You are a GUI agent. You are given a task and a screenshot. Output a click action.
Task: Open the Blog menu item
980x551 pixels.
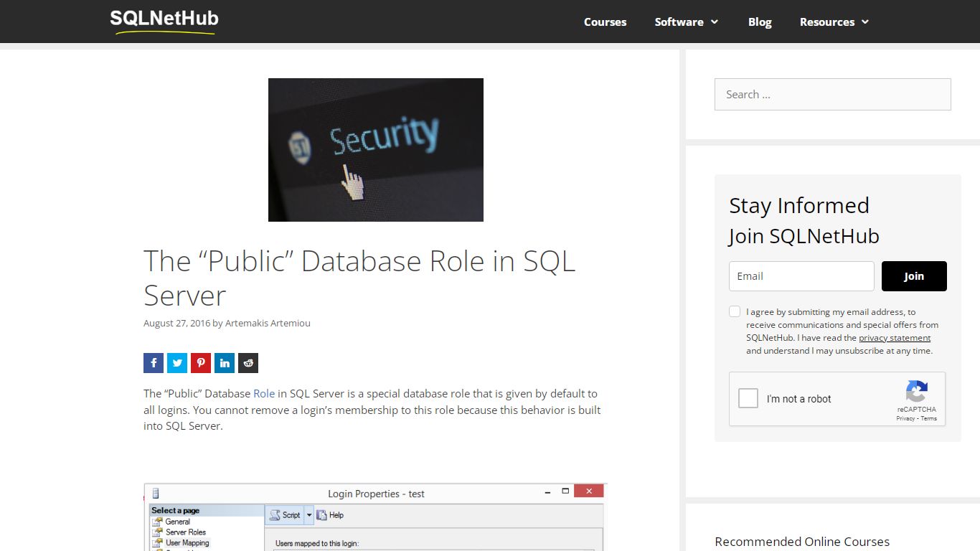click(x=760, y=22)
